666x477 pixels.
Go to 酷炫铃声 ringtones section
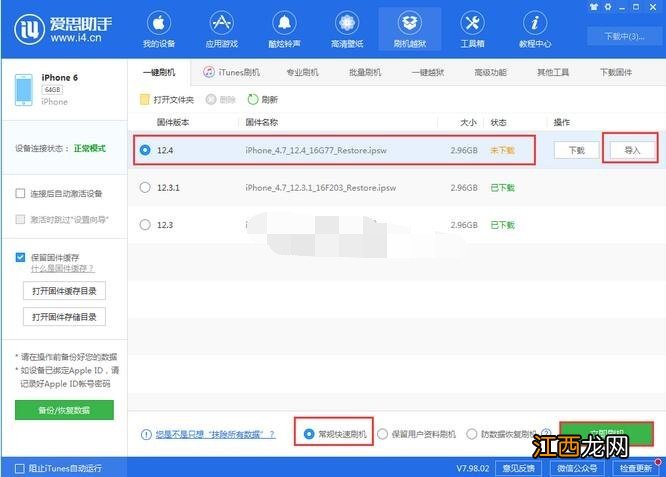coord(284,30)
